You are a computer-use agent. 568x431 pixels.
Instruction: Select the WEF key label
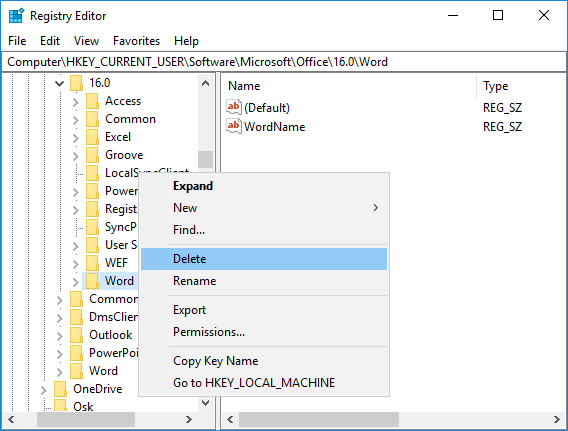pyautogui.click(x=116, y=263)
